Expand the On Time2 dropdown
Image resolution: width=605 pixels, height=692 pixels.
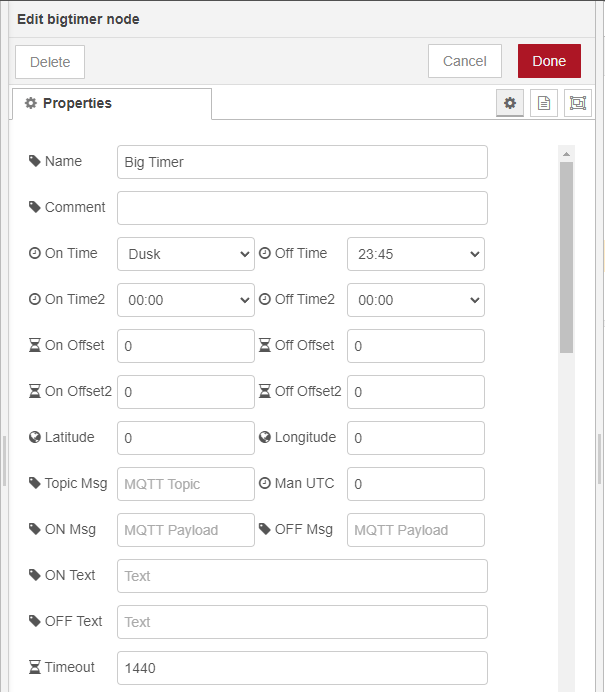(x=186, y=300)
